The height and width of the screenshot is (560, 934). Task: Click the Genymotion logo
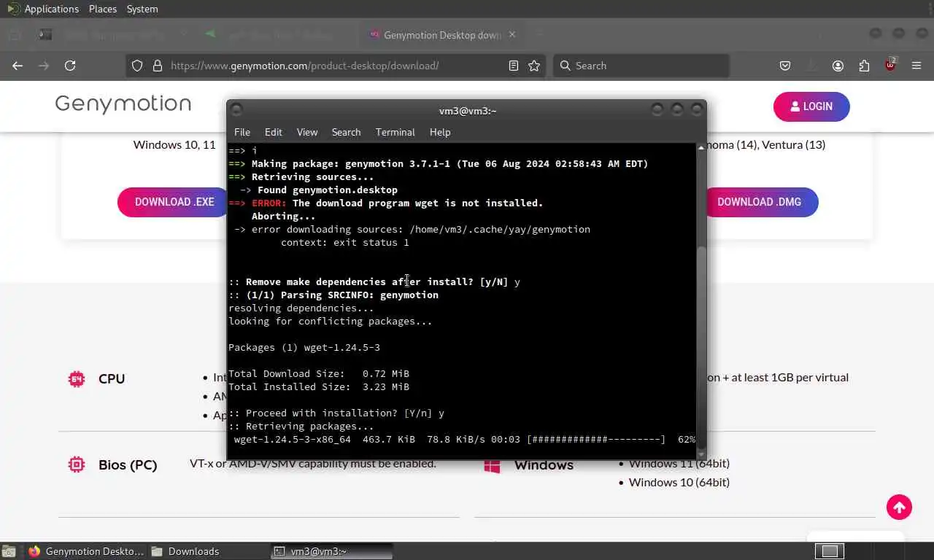123,104
